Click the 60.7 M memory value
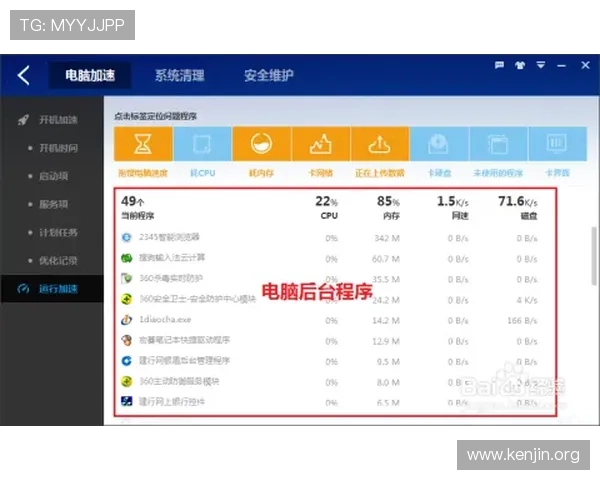The height and width of the screenshot is (480, 600). tap(386, 259)
